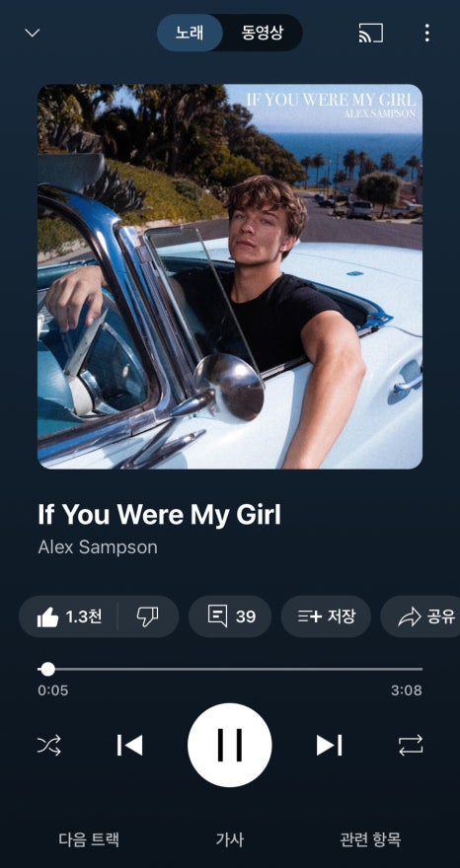Switch to the 동영상 (Video) mode
This screenshot has width=460, height=868.
pos(263,33)
